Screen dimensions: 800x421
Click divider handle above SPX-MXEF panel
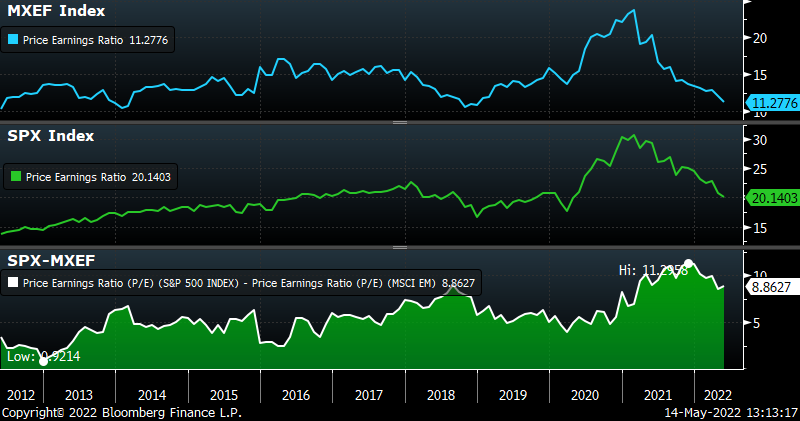(x=399, y=247)
